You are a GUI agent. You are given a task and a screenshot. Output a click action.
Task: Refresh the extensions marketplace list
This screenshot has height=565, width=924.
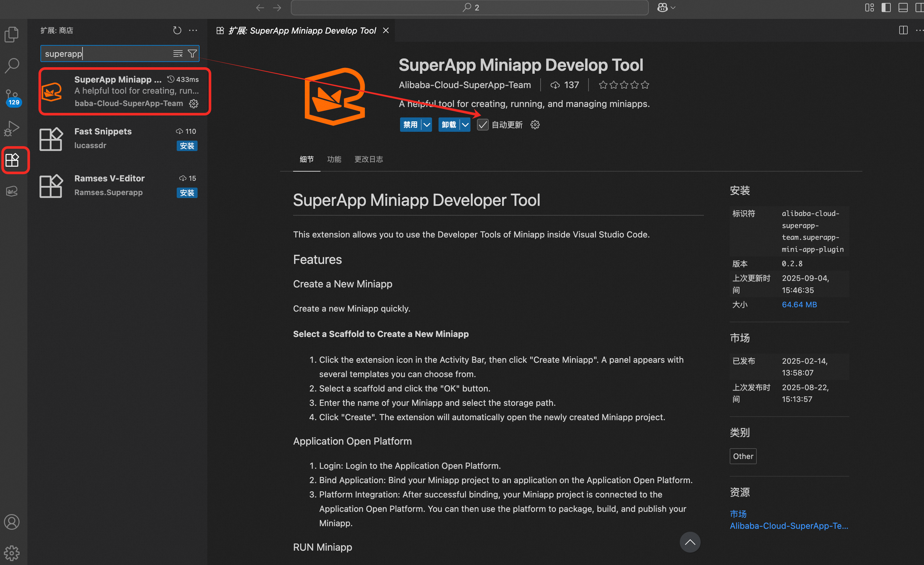pos(177,30)
